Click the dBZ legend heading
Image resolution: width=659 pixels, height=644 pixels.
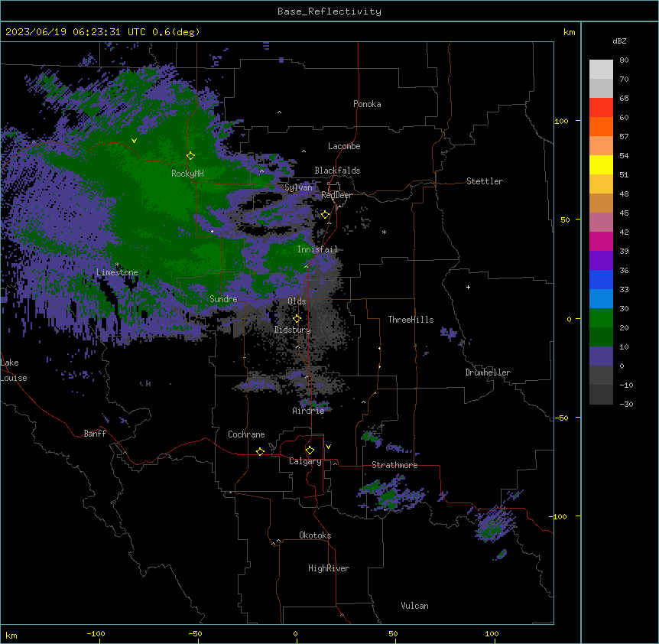pyautogui.click(x=619, y=41)
